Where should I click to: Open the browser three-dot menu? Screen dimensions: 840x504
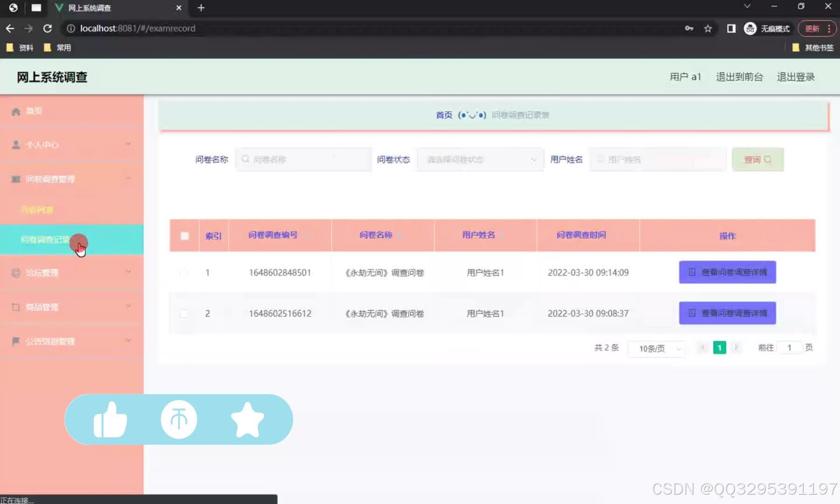[829, 28]
